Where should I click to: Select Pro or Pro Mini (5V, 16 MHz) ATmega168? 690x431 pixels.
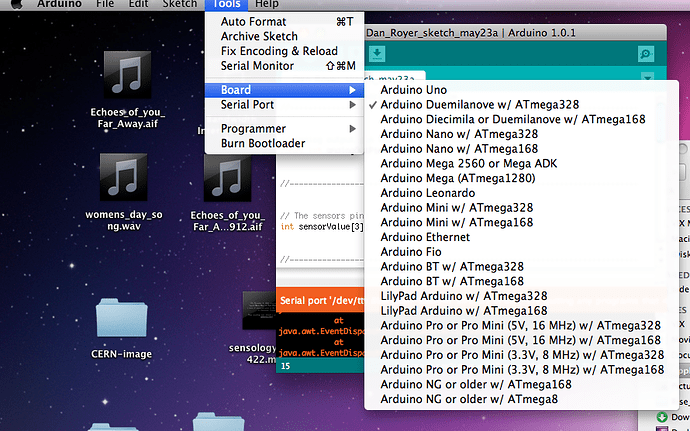point(522,340)
